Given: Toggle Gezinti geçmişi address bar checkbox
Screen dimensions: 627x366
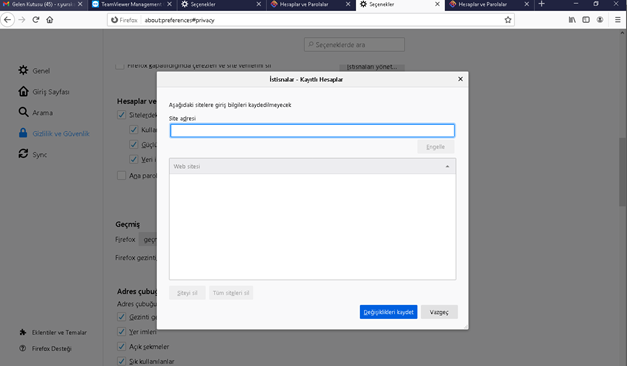Looking at the screenshot, I should click(121, 317).
